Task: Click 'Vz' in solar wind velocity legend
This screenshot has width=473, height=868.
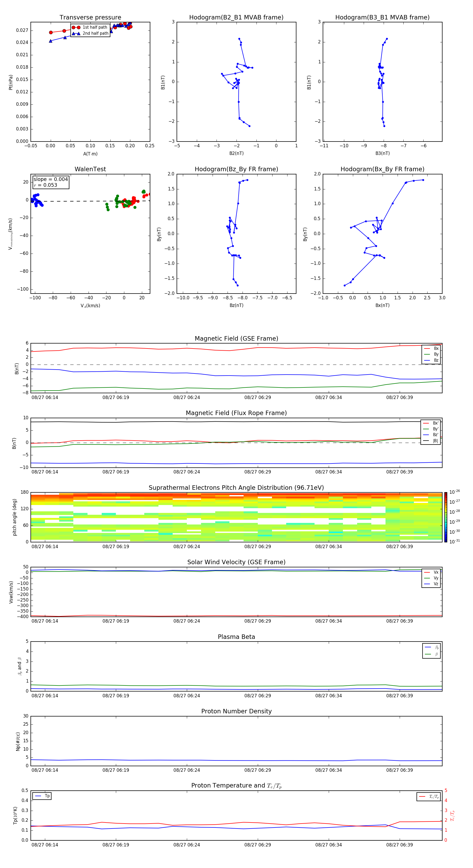Action: pos(436,584)
